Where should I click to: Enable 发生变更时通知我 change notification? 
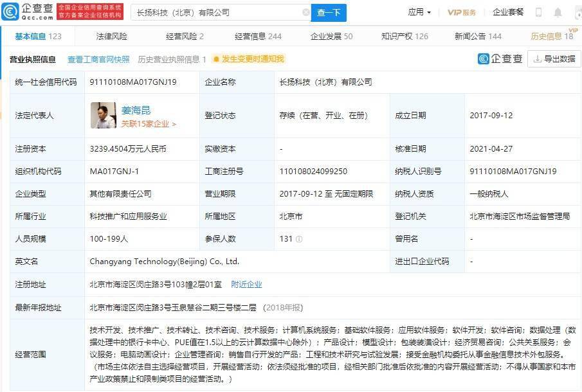pyautogui.click(x=248, y=59)
